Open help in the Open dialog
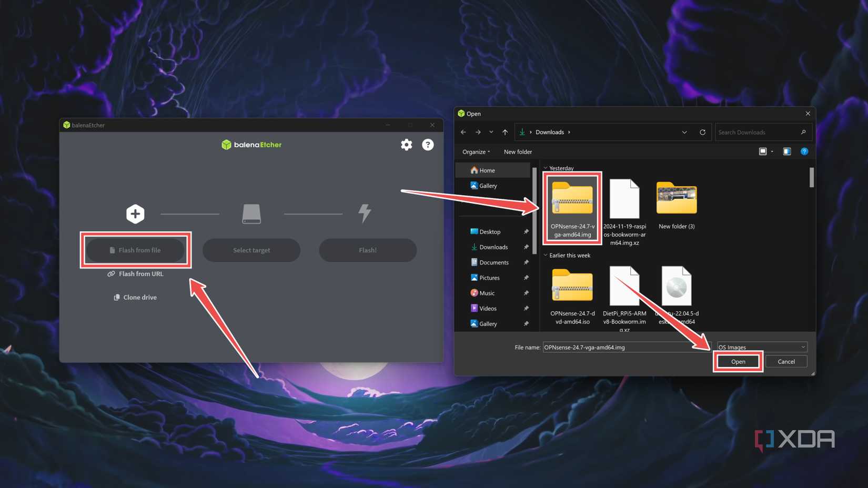 (x=804, y=151)
